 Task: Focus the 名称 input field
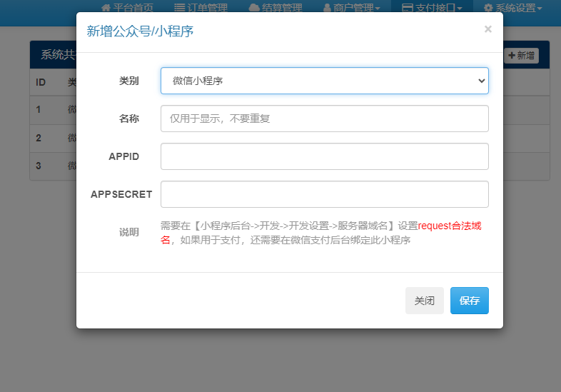point(324,119)
